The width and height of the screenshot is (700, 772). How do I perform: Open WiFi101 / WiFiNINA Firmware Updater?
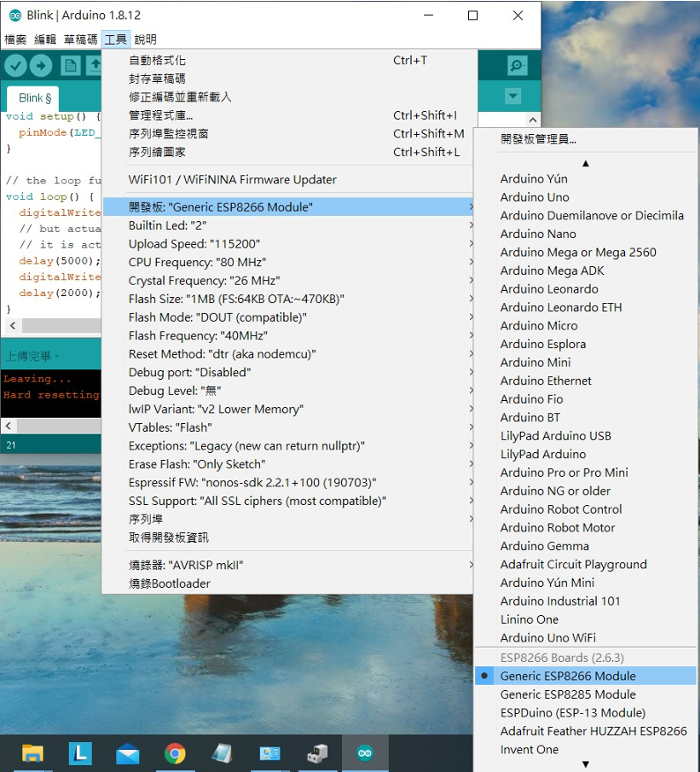[288, 180]
